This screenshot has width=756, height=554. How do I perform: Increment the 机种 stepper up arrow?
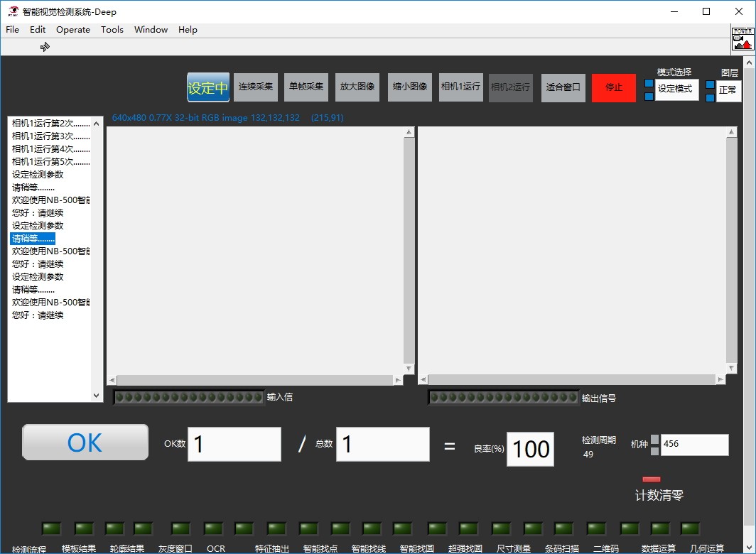655,439
